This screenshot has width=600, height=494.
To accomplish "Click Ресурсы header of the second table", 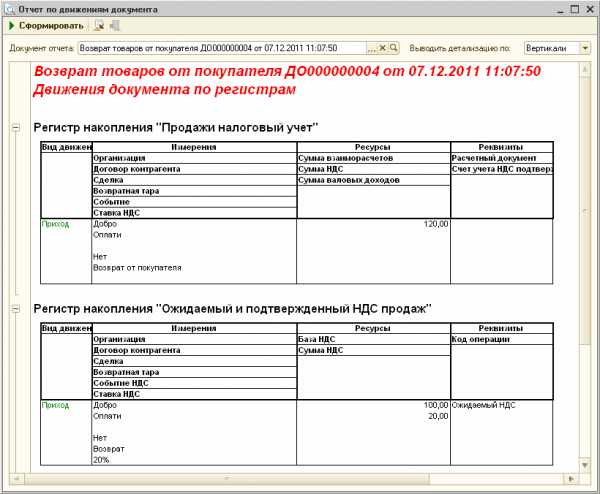I will [x=373, y=328].
